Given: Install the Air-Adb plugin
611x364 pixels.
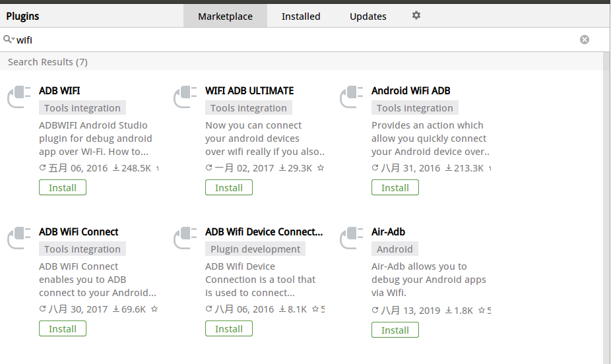Looking at the screenshot, I should tap(395, 330).
